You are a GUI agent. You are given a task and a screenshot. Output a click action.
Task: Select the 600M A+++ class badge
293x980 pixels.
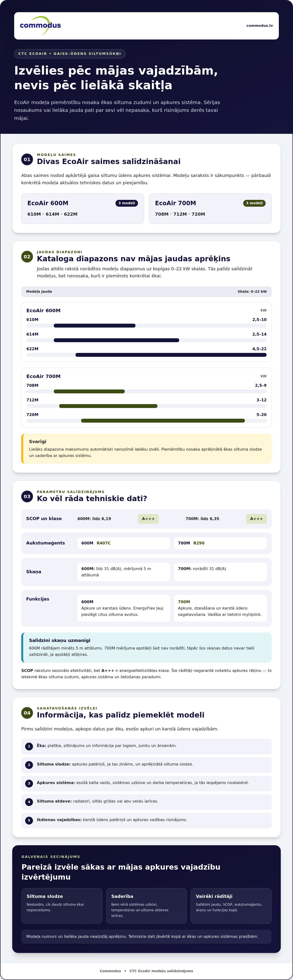pos(148,519)
